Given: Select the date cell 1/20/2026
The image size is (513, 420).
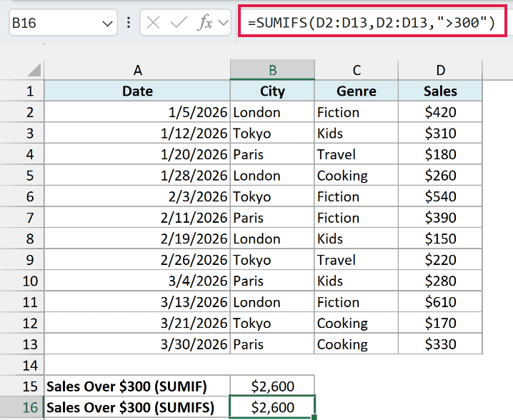Looking at the screenshot, I should coord(137,154).
